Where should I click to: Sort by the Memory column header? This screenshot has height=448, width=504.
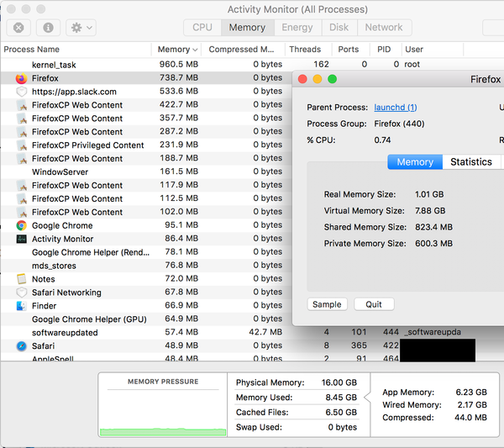pyautogui.click(x=176, y=50)
